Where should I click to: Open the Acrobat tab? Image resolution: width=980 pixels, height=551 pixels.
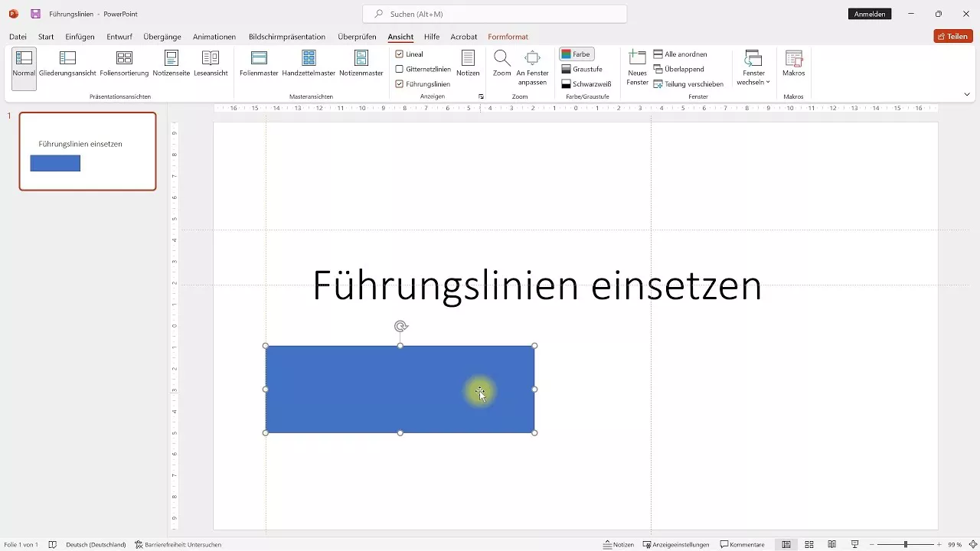point(464,37)
